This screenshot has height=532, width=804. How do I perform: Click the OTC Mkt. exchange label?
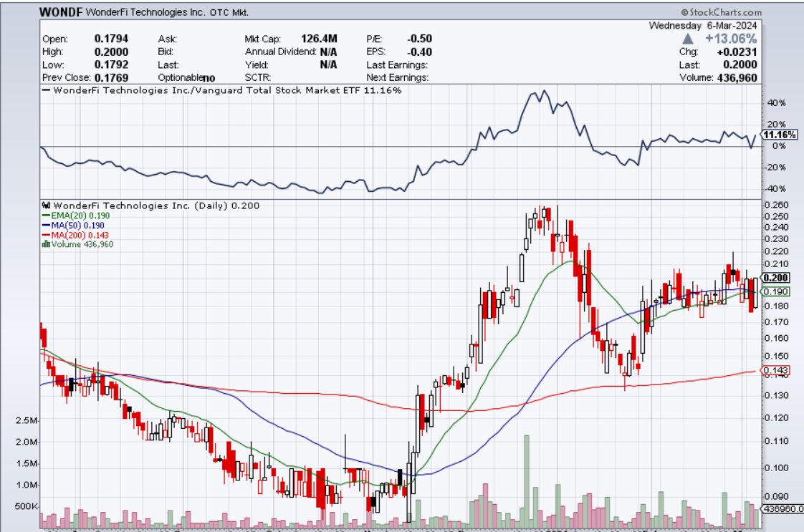(x=229, y=12)
